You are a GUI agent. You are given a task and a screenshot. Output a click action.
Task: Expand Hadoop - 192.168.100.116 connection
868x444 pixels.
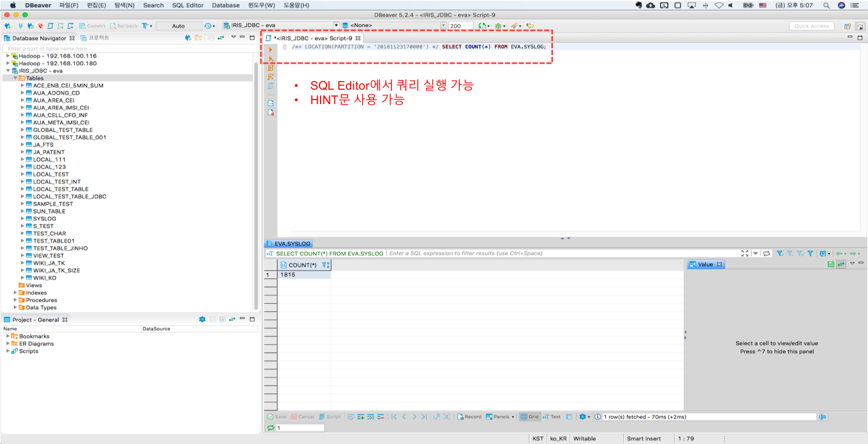click(x=8, y=56)
